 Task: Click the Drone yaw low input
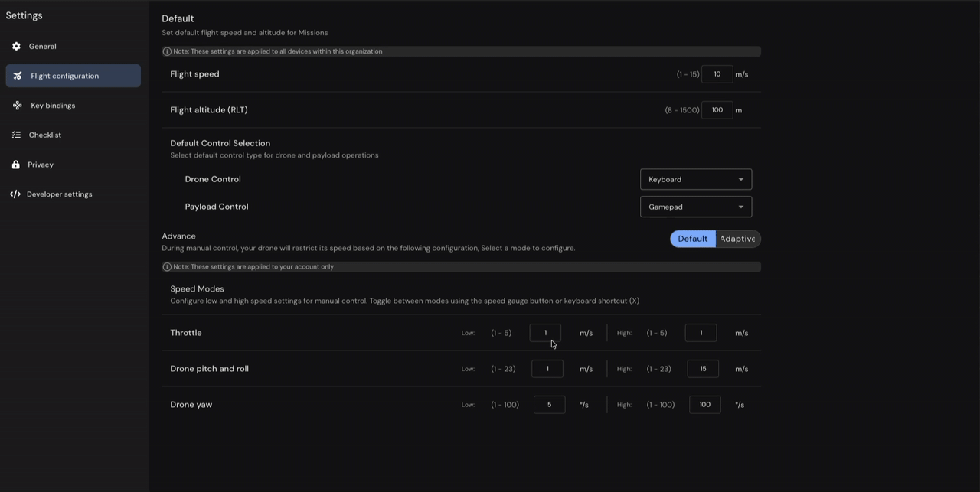tap(549, 405)
